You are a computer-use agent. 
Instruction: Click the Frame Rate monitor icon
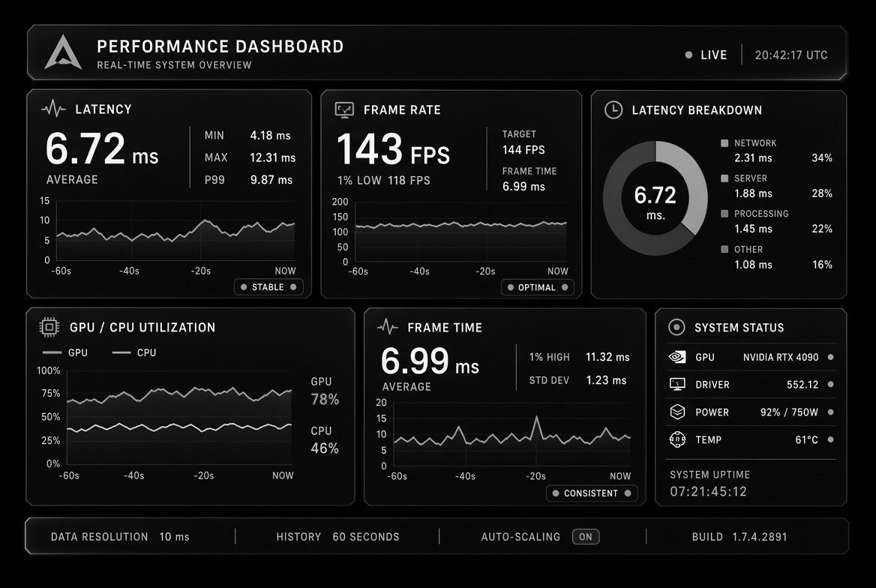(x=344, y=109)
